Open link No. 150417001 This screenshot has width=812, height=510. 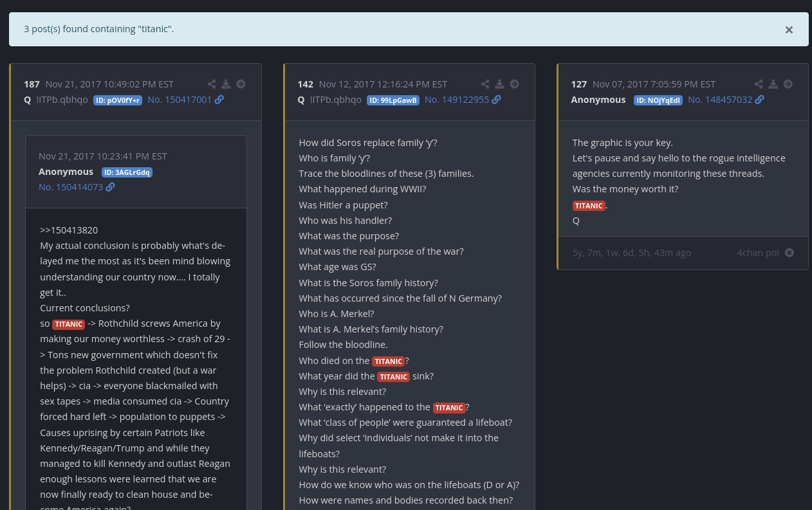click(180, 100)
